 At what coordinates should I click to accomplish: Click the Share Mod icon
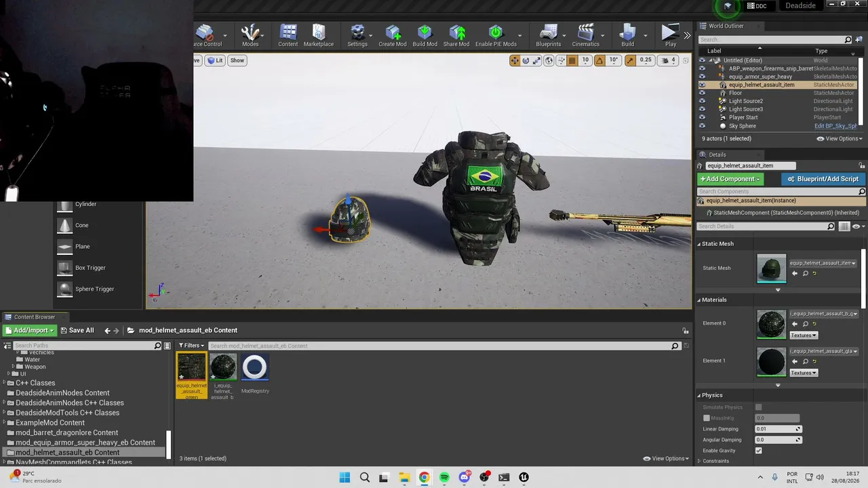click(456, 35)
